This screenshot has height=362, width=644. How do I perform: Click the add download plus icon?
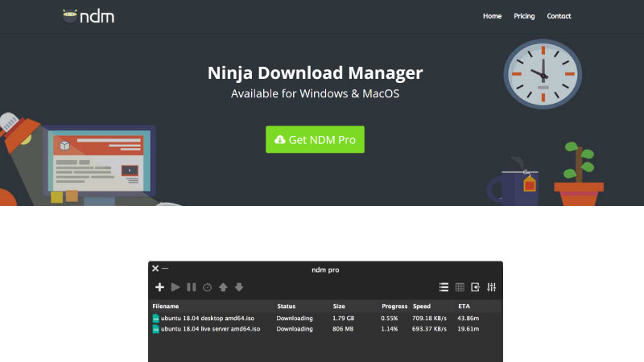(x=159, y=287)
